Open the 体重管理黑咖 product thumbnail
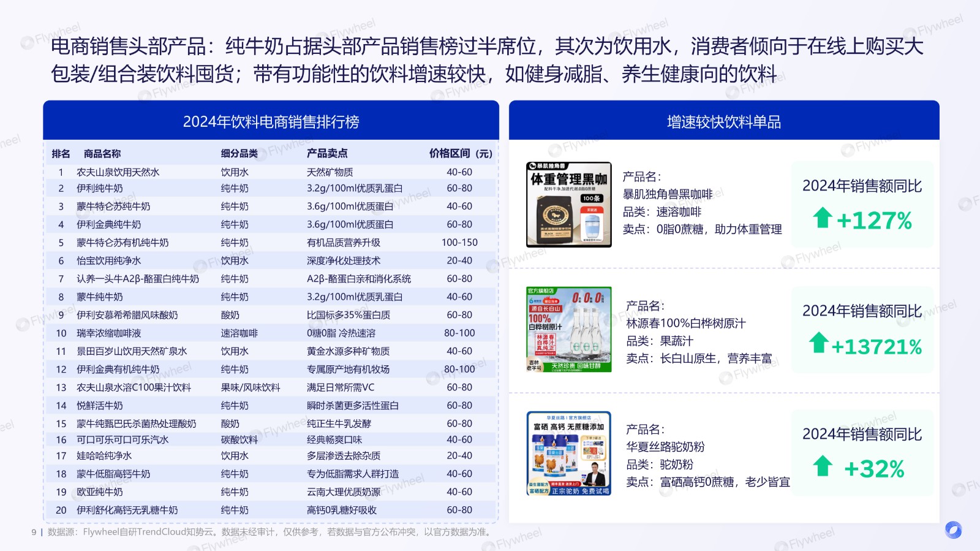Viewport: 980px width, 551px height. pyautogui.click(x=569, y=205)
